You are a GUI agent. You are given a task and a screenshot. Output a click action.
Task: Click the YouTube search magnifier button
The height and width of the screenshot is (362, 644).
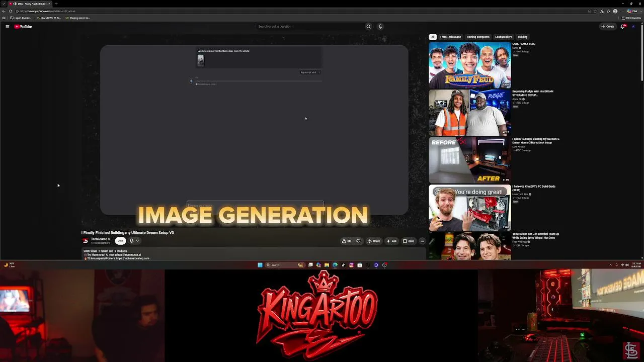pyautogui.click(x=368, y=27)
